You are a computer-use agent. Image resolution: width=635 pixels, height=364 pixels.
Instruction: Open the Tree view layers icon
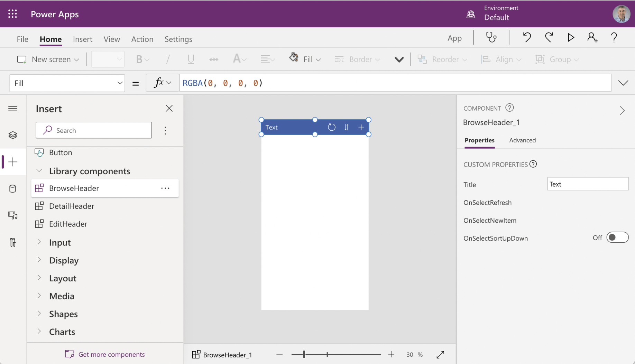(x=13, y=135)
